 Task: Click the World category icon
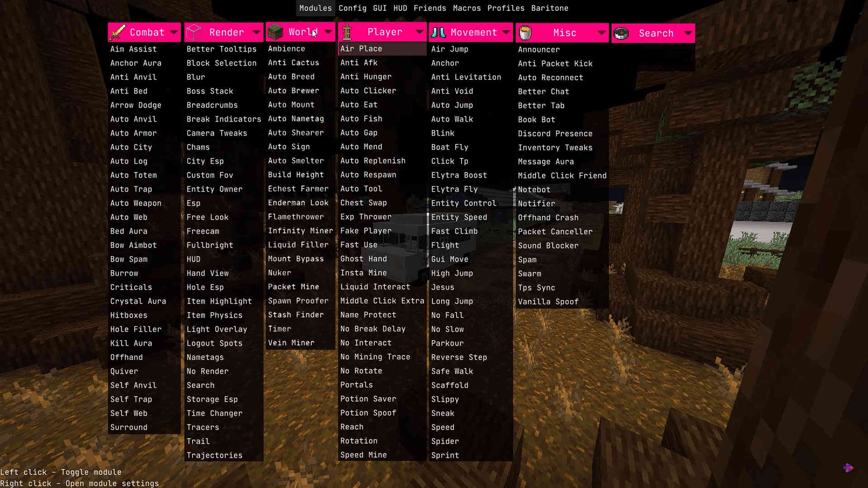click(275, 32)
